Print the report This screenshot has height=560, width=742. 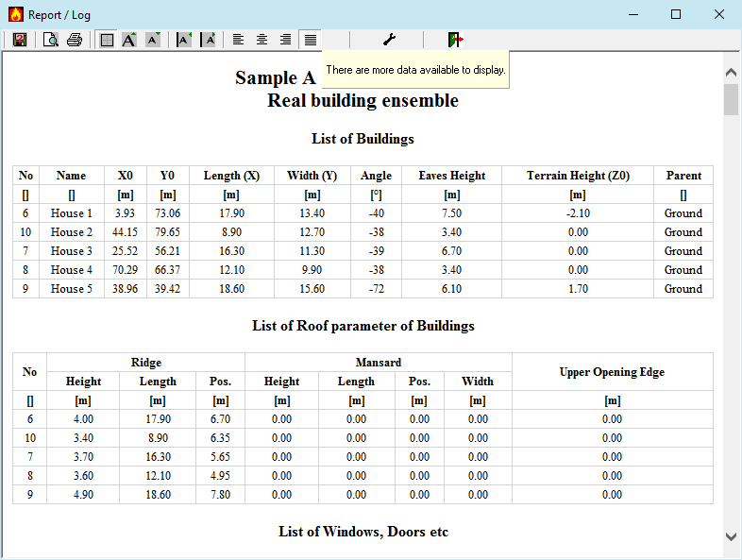tap(75, 40)
